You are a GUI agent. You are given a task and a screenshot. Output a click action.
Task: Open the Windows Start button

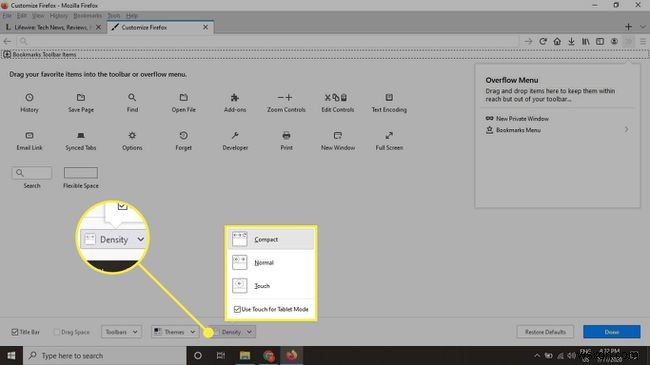(x=11, y=355)
